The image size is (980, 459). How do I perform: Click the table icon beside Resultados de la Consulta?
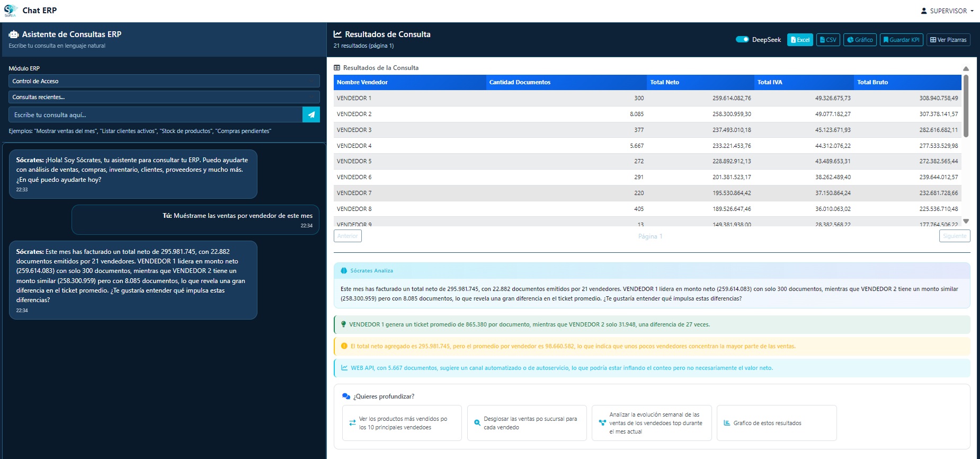337,68
